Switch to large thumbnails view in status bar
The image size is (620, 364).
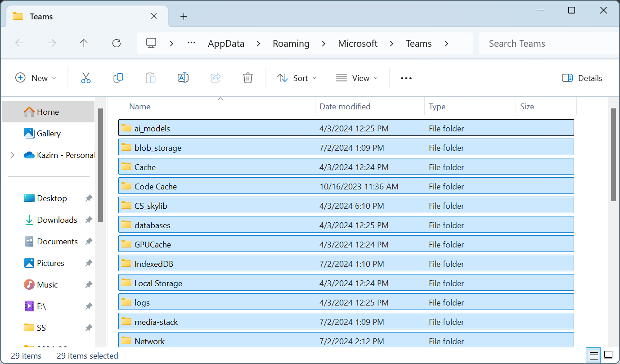(608, 355)
